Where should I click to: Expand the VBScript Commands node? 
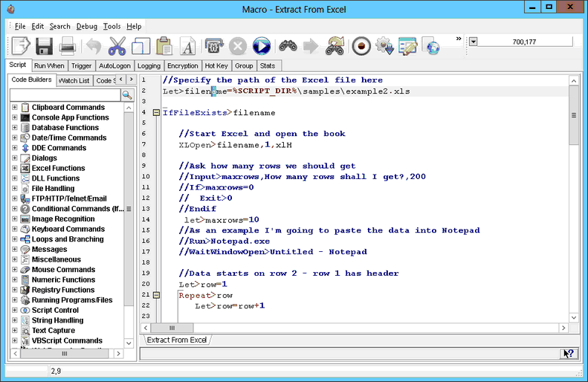(15, 340)
